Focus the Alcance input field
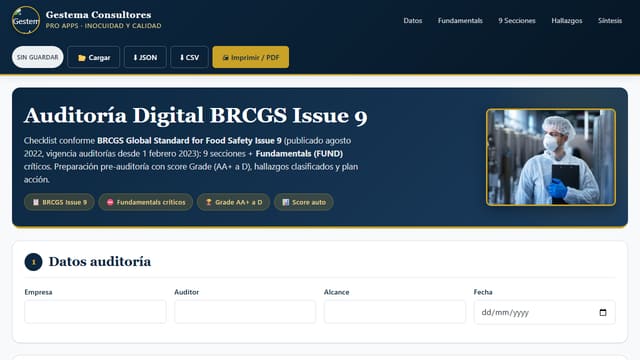The height and width of the screenshot is (360, 640). coord(395,312)
